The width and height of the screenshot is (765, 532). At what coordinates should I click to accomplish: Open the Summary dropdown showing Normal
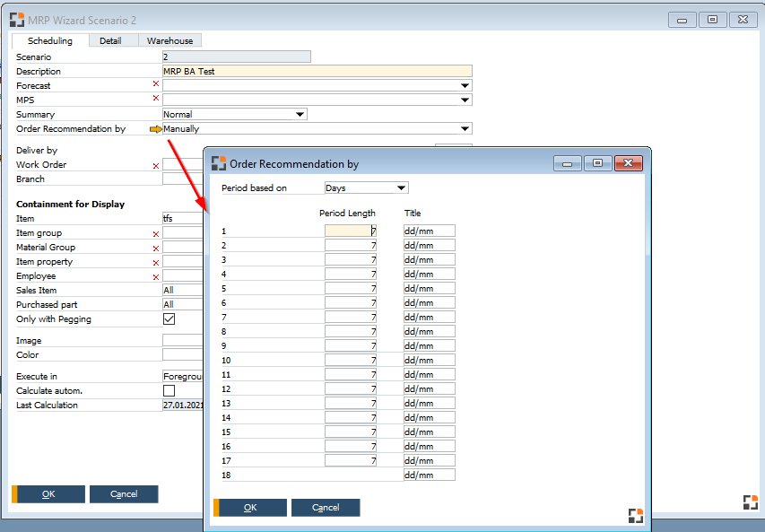(299, 114)
